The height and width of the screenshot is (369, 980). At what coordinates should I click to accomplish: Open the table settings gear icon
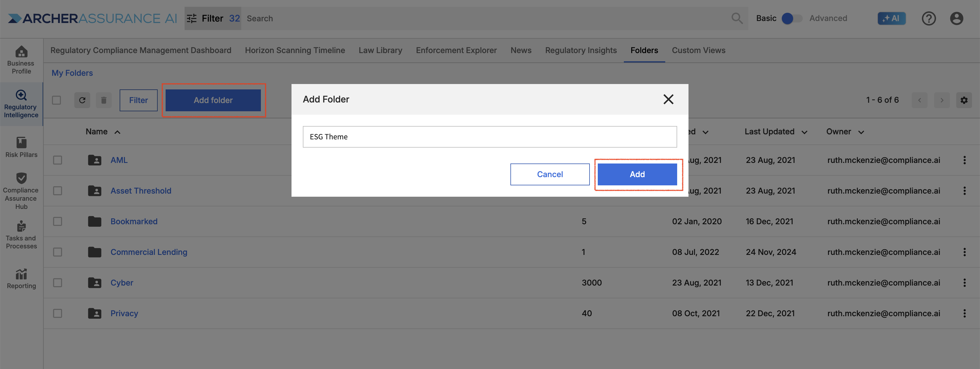(x=964, y=100)
